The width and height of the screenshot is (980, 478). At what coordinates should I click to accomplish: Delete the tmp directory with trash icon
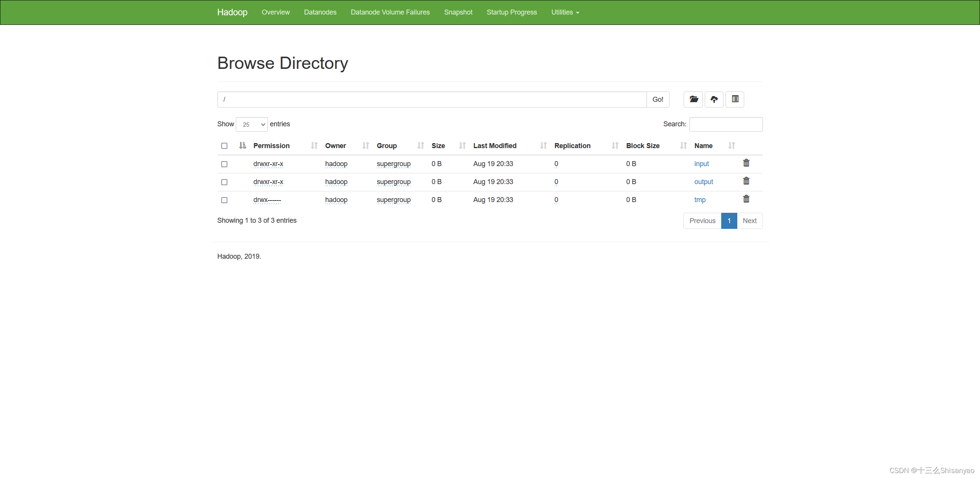pos(746,199)
